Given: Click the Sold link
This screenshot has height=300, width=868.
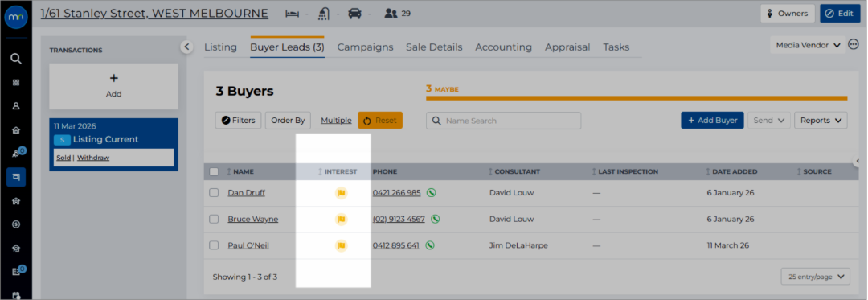Looking at the screenshot, I should (63, 158).
